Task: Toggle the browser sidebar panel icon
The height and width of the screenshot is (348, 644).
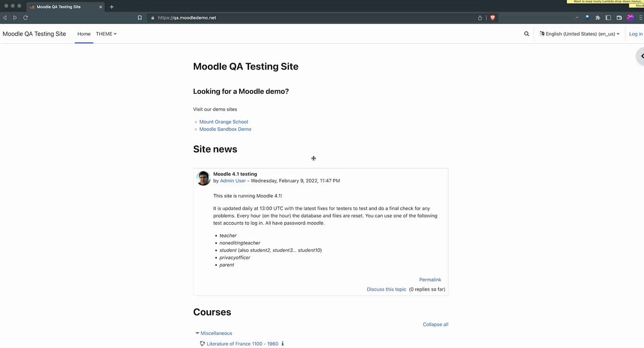Action: (608, 18)
